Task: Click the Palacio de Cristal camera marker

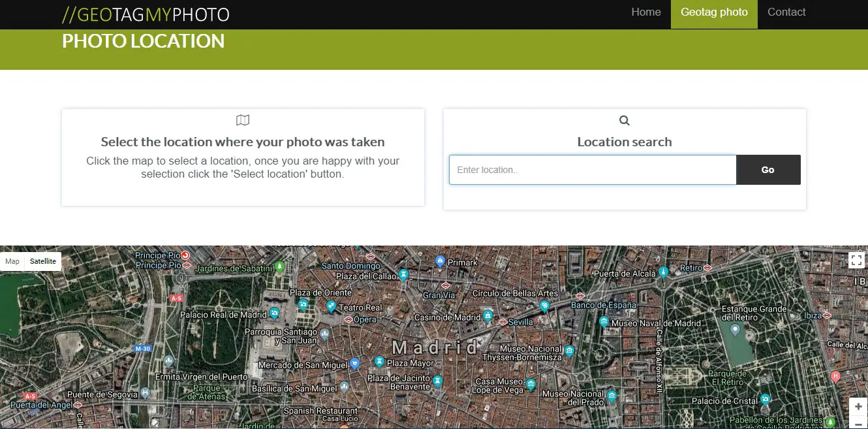Action: tap(766, 399)
